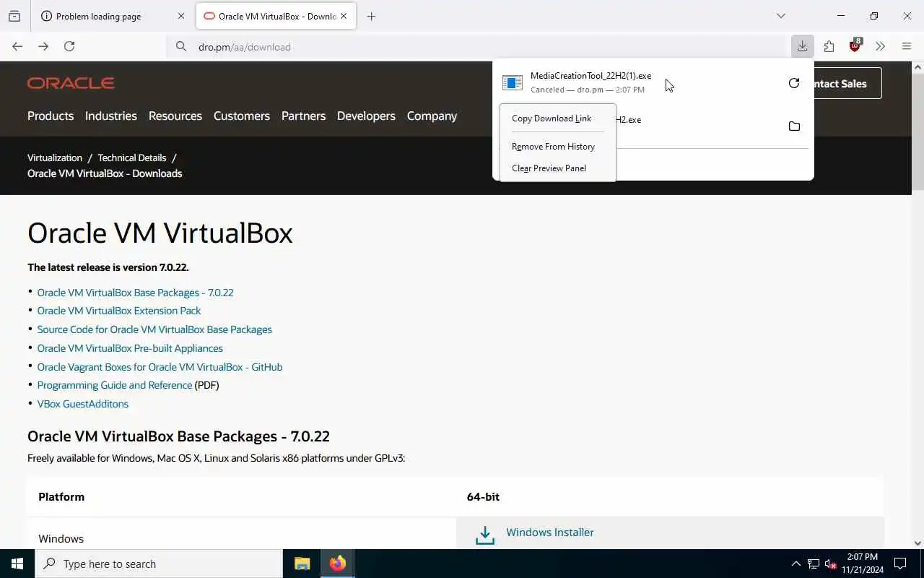The height and width of the screenshot is (578, 924).
Task: Click the taskbar search box
Action: [x=159, y=564]
